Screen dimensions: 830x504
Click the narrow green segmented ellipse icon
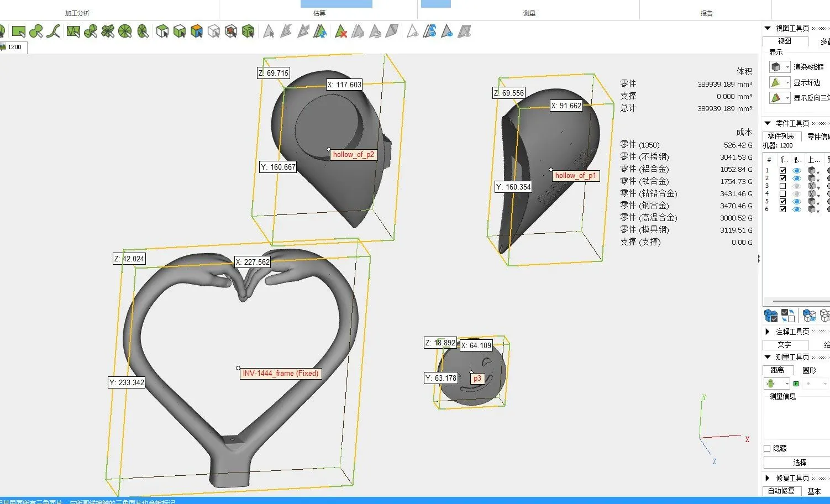pos(143,32)
